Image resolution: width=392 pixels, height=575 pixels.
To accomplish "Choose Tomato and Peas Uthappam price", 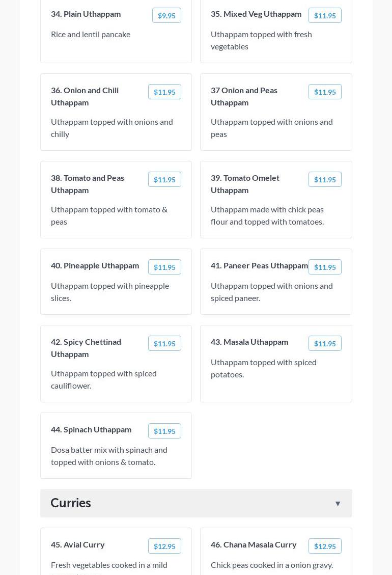I will pyautogui.click(x=164, y=180).
